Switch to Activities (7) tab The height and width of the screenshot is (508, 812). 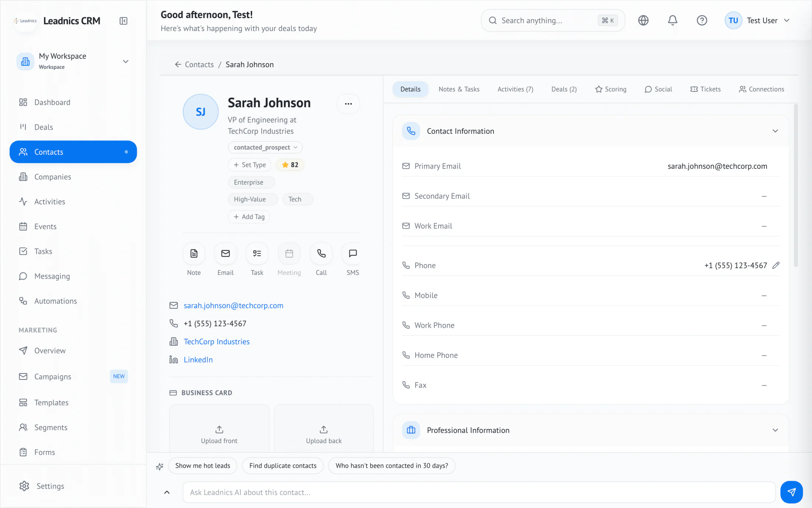[515, 89]
